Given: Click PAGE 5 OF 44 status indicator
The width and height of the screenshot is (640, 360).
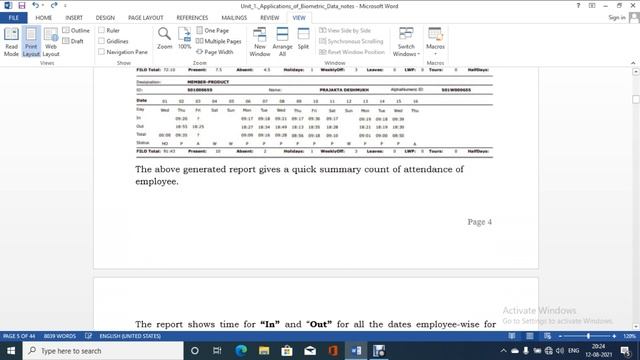Looking at the screenshot, I should 19,336.
